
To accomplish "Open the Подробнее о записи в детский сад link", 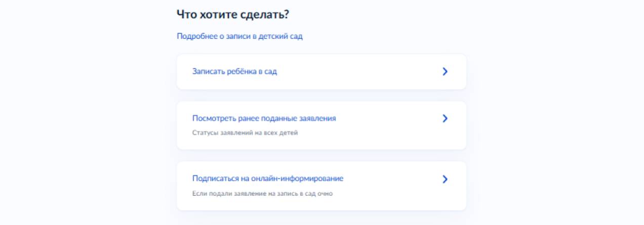I will (x=239, y=36).
